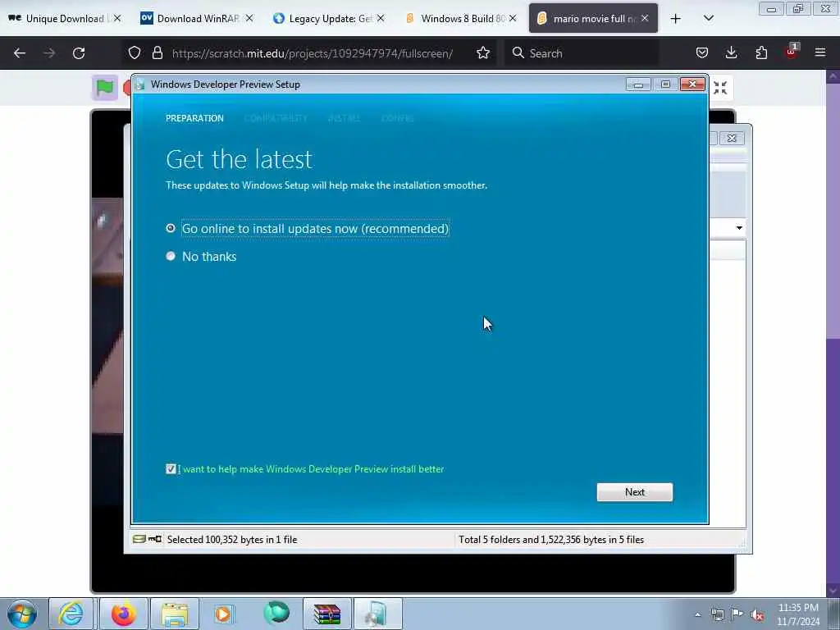Uncheck help make Windows Developer Preview install better
840x630 pixels.
(171, 468)
